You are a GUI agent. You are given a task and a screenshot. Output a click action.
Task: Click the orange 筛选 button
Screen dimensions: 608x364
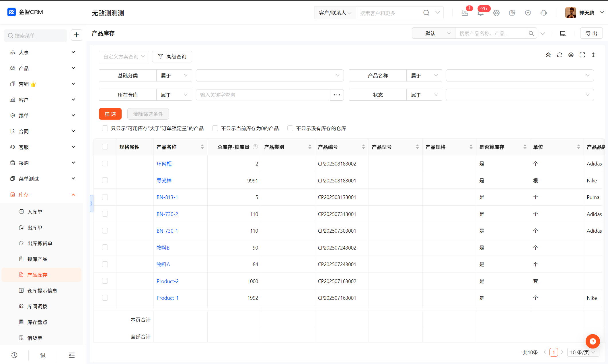pos(110,114)
